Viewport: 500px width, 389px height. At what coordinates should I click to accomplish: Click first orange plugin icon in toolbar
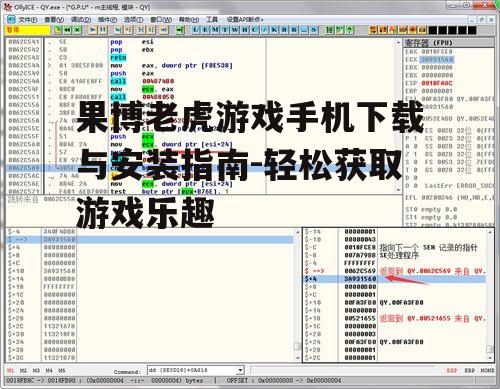[373, 30]
